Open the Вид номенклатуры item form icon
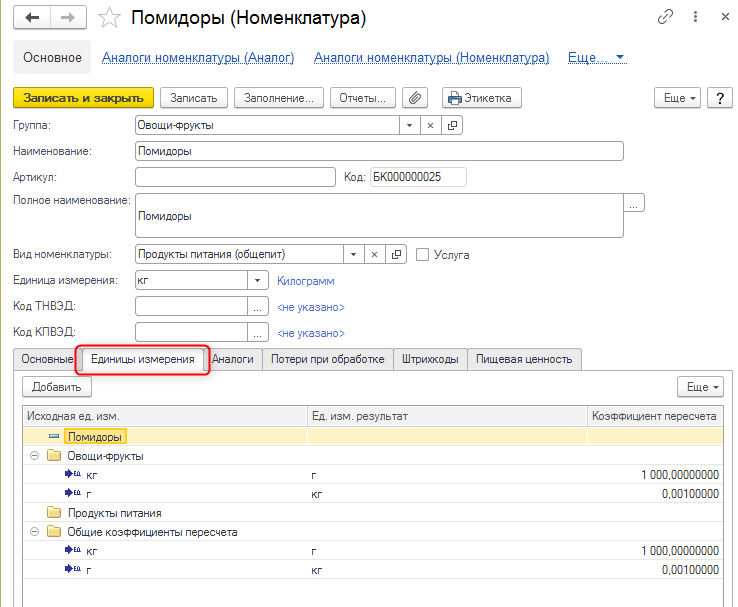The height and width of the screenshot is (607, 738). [x=396, y=254]
